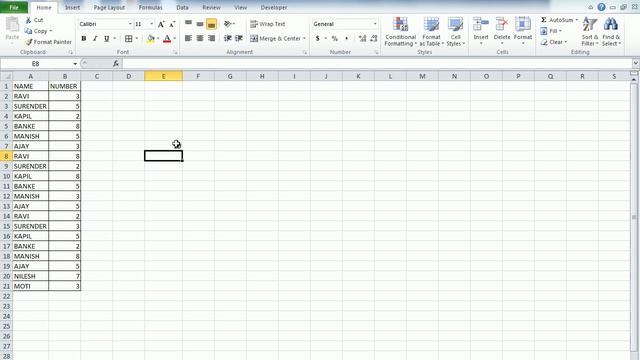640x360 pixels.
Task: Click Insert cells icon
Action: (x=481, y=24)
